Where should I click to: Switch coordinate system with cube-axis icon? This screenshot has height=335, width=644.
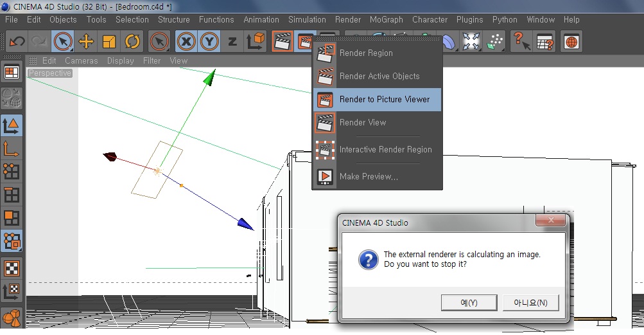(256, 42)
